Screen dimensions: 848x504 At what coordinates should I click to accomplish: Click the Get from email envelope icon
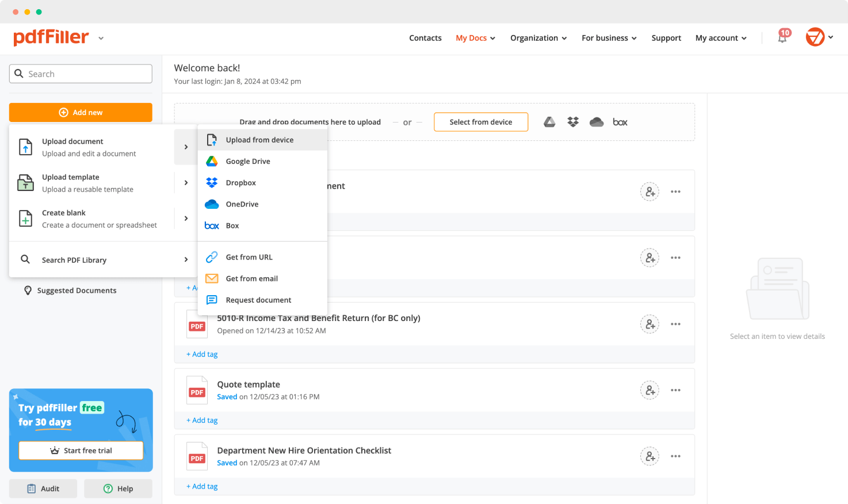pos(212,278)
